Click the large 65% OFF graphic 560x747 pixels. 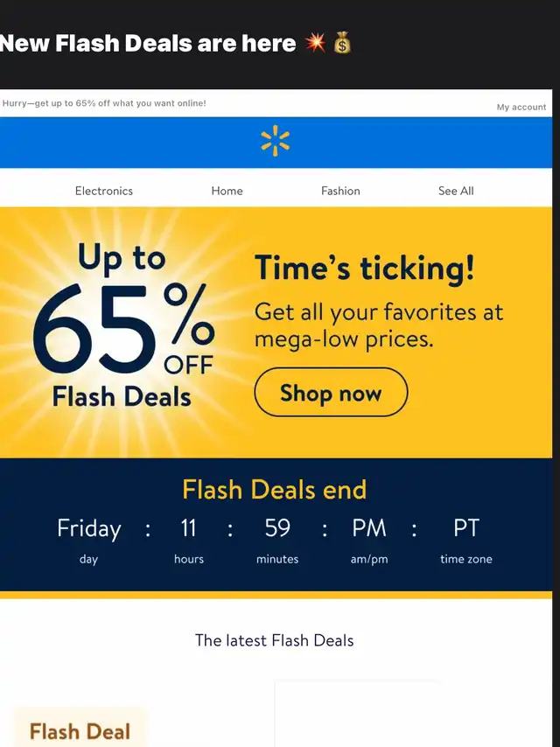coord(123,328)
